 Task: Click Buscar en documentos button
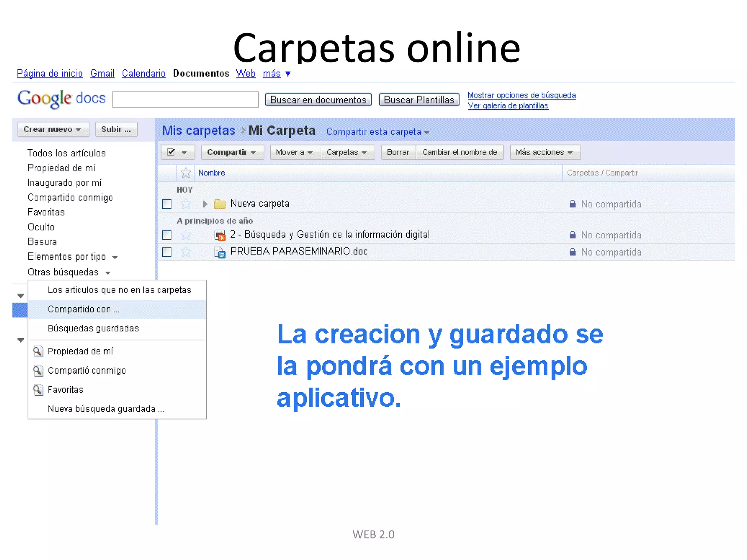(318, 100)
